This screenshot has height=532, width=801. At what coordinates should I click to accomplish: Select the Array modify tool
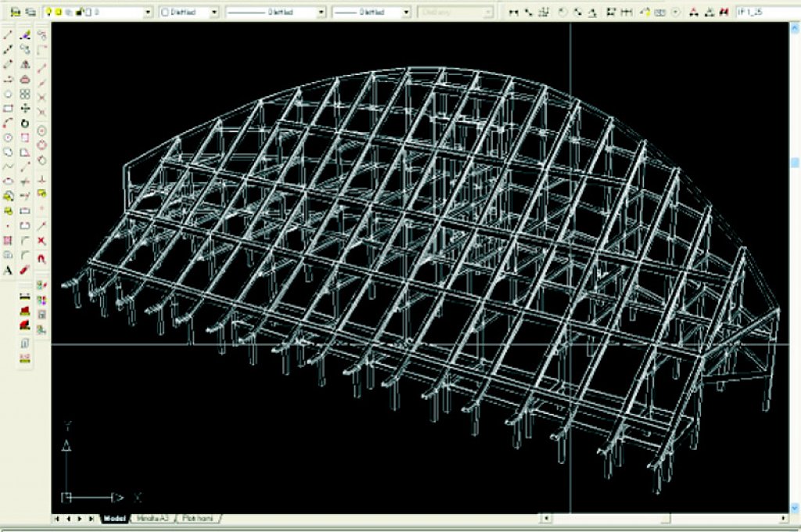(25, 94)
